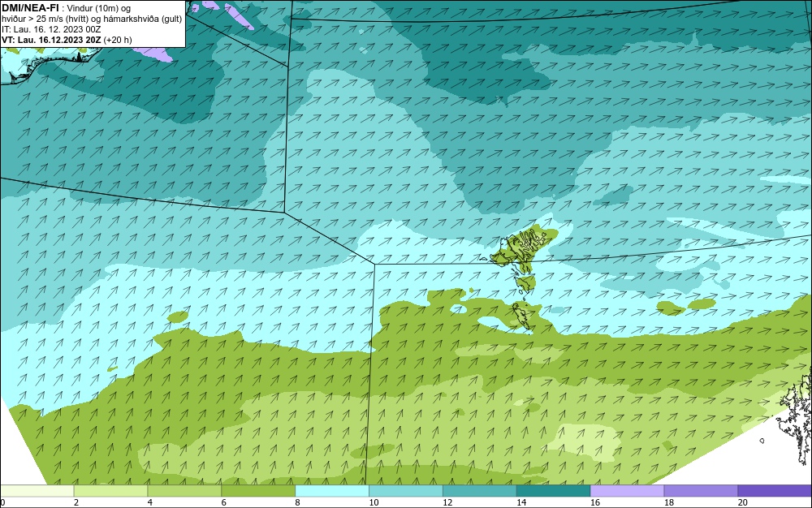Click the scale label "10"
Viewport: 812px width, 508px height.
click(374, 502)
